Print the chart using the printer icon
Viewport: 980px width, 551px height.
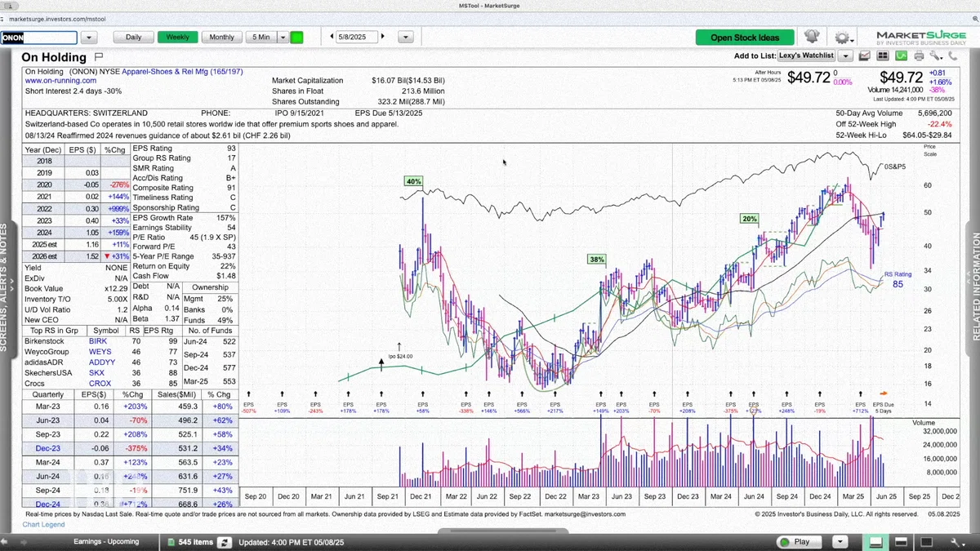coord(919,56)
